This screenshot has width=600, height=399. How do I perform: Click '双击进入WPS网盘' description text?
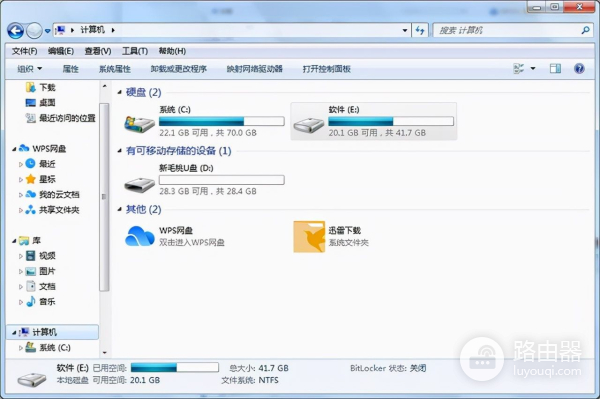[x=192, y=243]
